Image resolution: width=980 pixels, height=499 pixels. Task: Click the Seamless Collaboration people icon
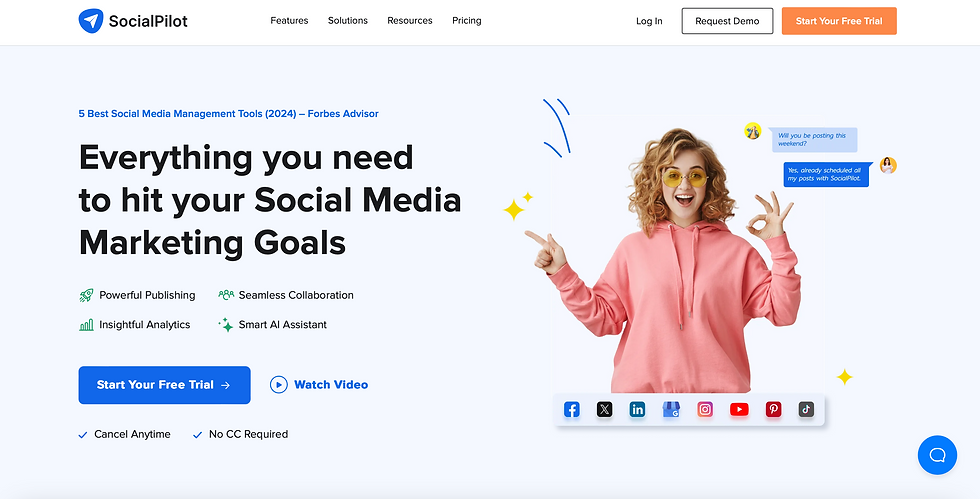[x=226, y=295]
